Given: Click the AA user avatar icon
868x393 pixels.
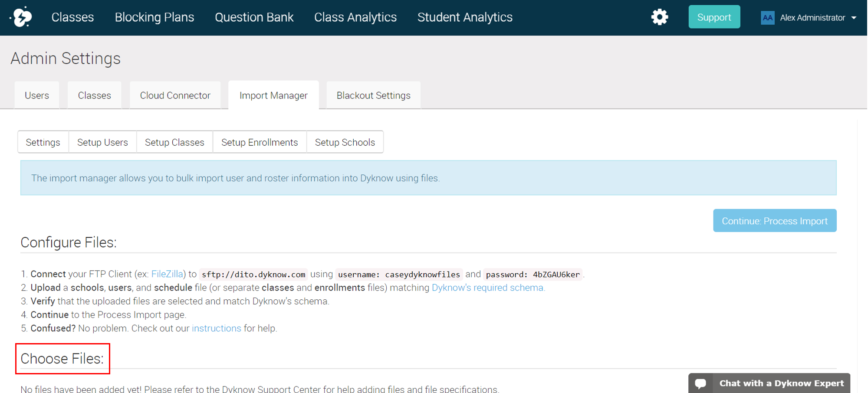Looking at the screenshot, I should click(x=767, y=18).
